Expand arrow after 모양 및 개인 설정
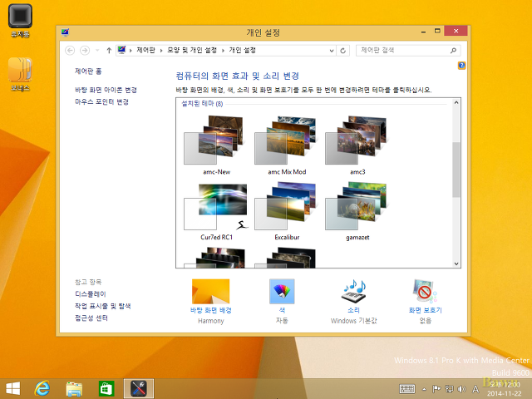 (223, 51)
